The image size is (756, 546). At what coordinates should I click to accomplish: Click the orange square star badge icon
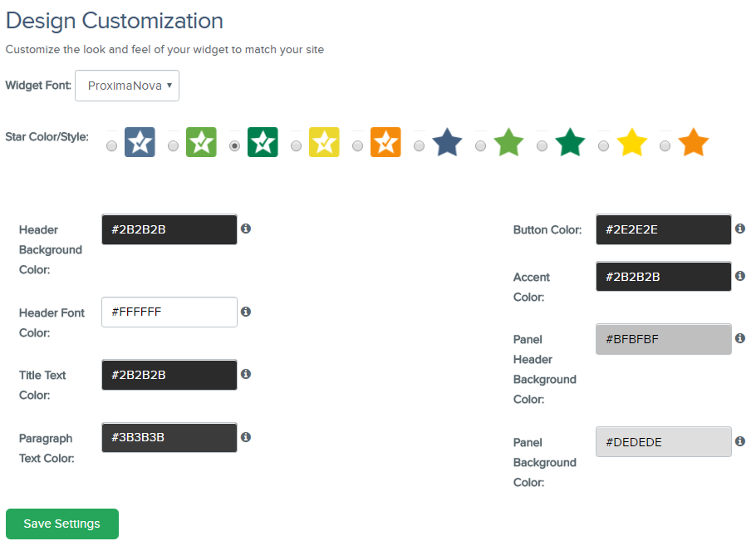tap(385, 142)
